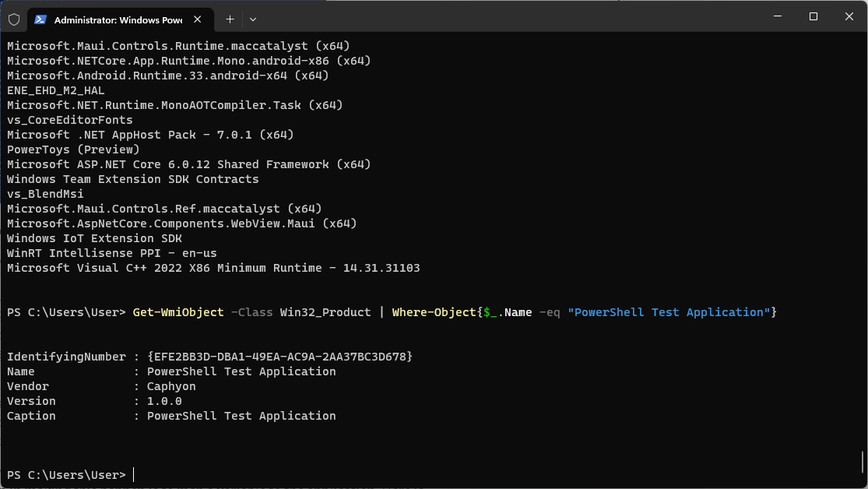
Task: Click the terminal scrollbar thumb
Action: point(863,461)
